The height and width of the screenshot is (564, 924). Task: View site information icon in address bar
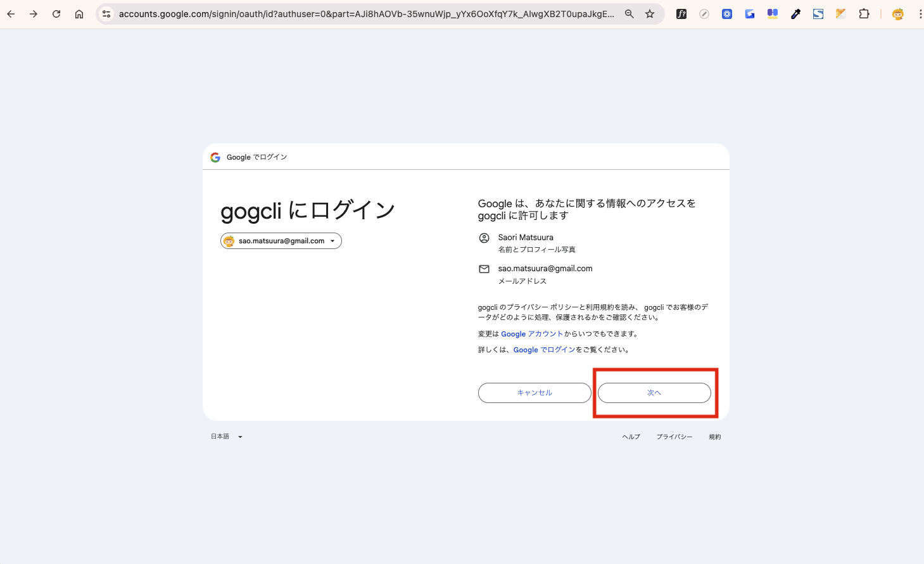click(x=106, y=14)
